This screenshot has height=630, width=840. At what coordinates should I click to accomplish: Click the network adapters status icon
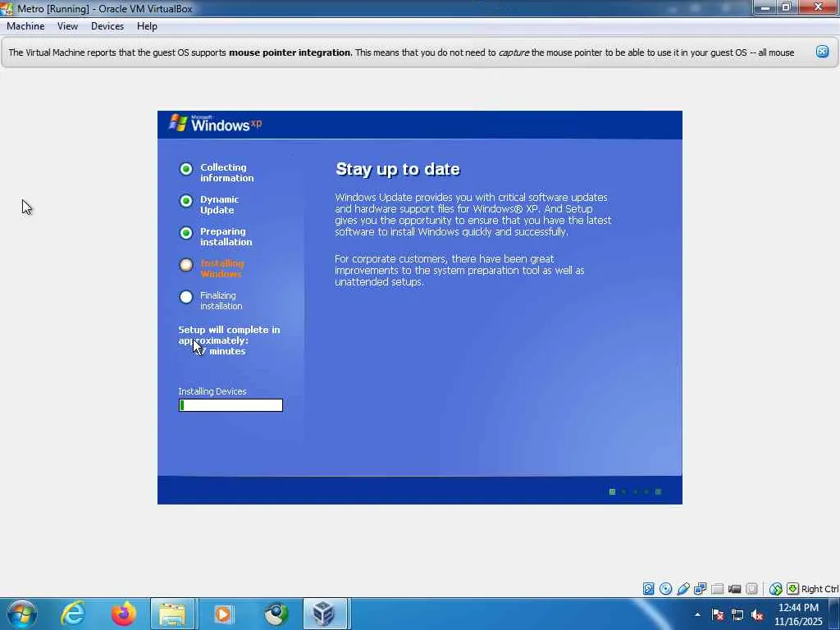[x=700, y=589]
